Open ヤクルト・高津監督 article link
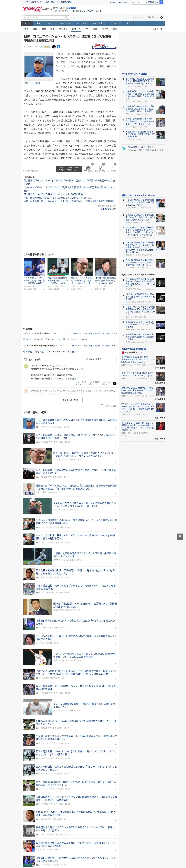Screen dimensions: 186x868 (x=76, y=522)
